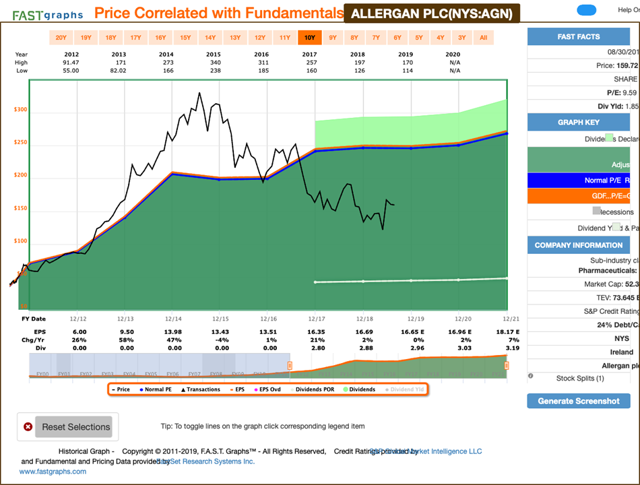Toggle Dividend Yield & Payout checkbox
Screen dimensions: 640x485
coord(616,227)
